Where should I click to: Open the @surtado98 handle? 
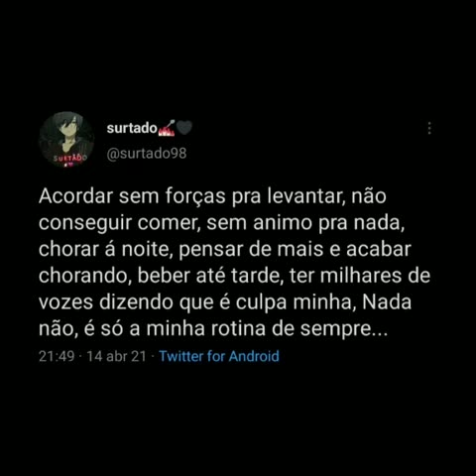point(147,154)
